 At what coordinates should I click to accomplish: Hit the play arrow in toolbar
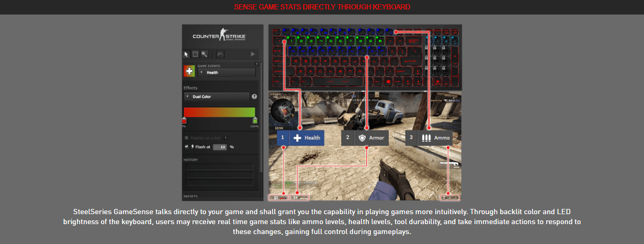point(253,54)
